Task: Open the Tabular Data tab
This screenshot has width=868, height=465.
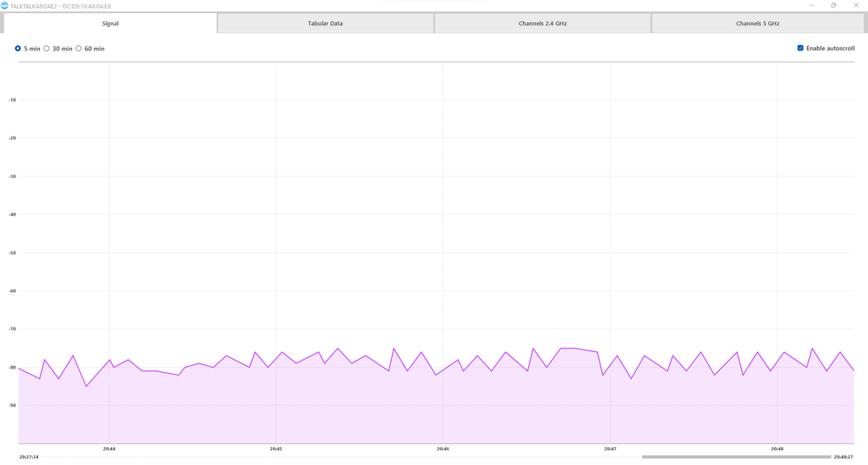Action: coord(326,23)
